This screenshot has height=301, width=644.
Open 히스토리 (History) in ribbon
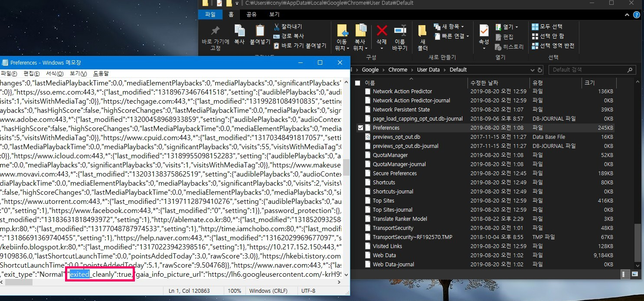[509, 46]
